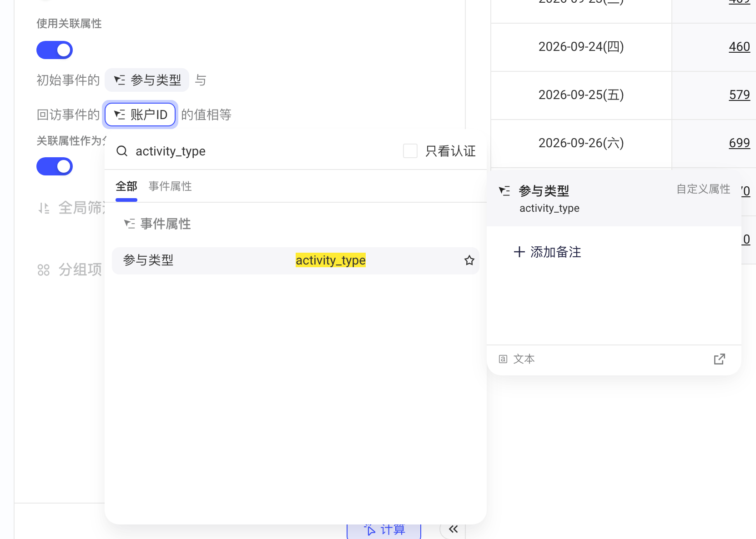The width and height of the screenshot is (756, 539).
Task: Click the 自定义属性 label in detail card
Action: point(703,189)
